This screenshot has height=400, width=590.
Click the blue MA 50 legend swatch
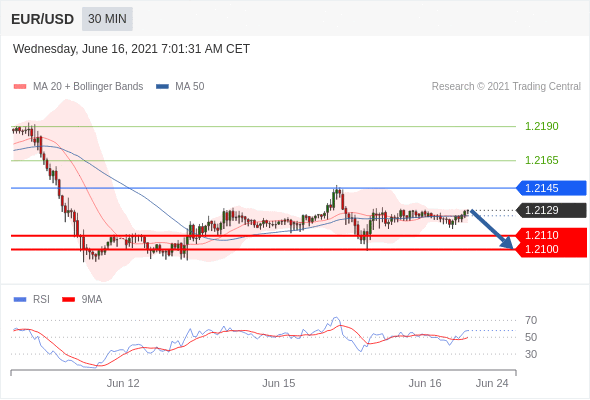162,87
